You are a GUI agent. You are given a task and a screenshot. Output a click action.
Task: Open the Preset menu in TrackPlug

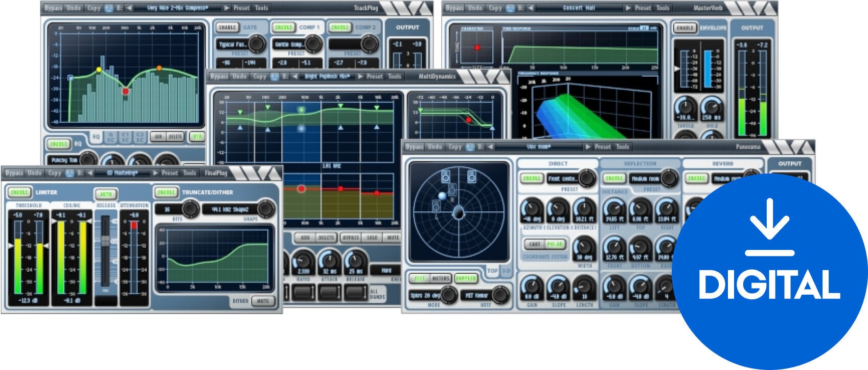tap(242, 8)
